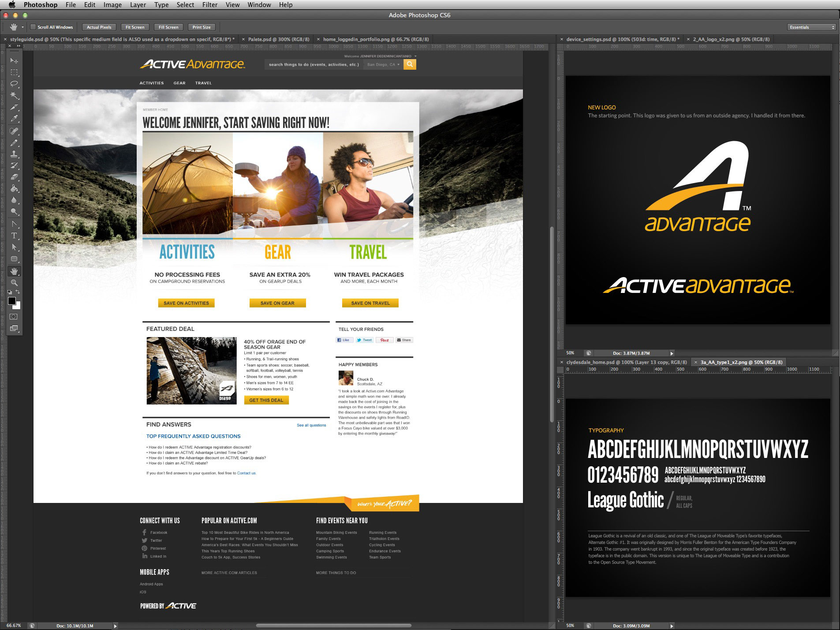Click Print Size button

coord(202,27)
